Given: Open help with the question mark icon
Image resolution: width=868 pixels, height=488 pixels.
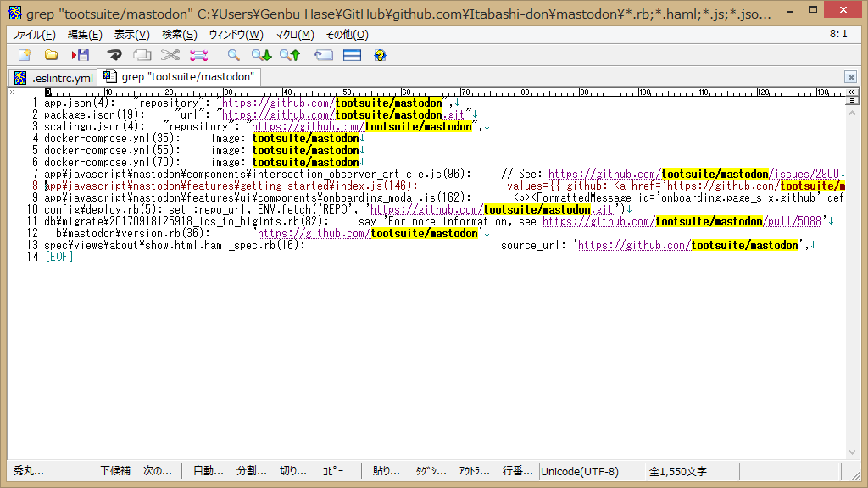Looking at the screenshot, I should 380,55.
